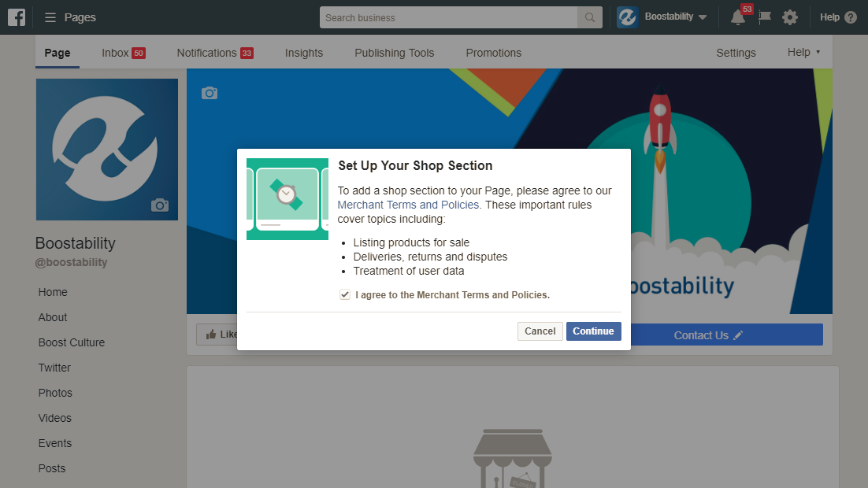This screenshot has height=488, width=868.
Task: Click the search magnifier button
Action: pyautogui.click(x=589, y=17)
